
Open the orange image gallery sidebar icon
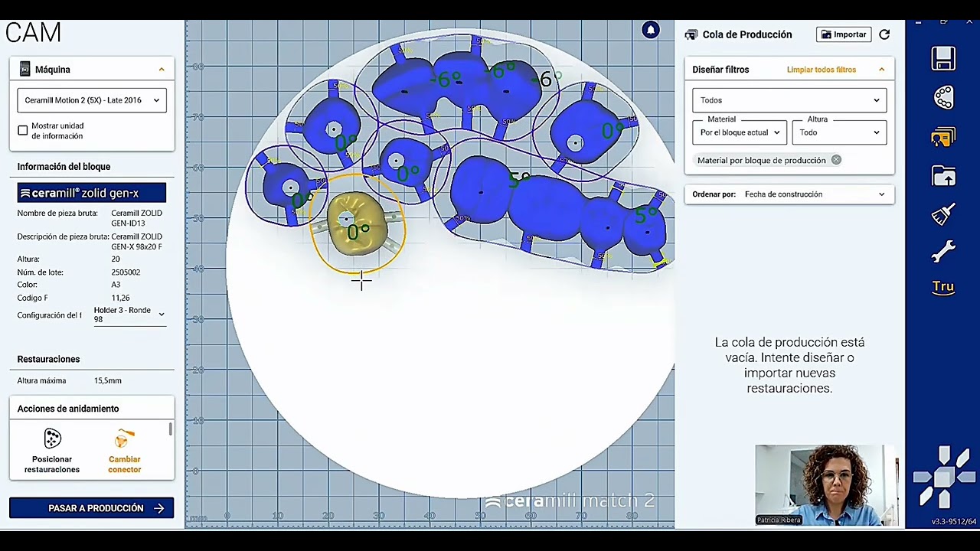[943, 137]
